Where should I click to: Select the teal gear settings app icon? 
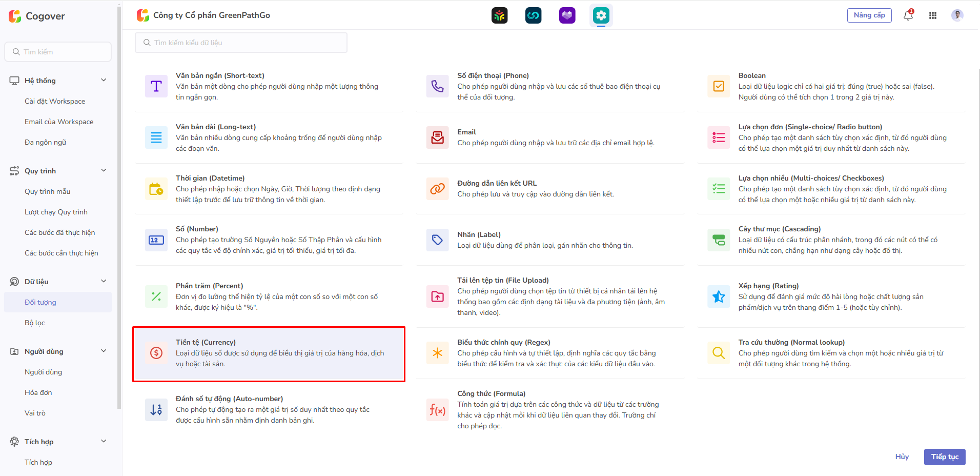(x=601, y=15)
